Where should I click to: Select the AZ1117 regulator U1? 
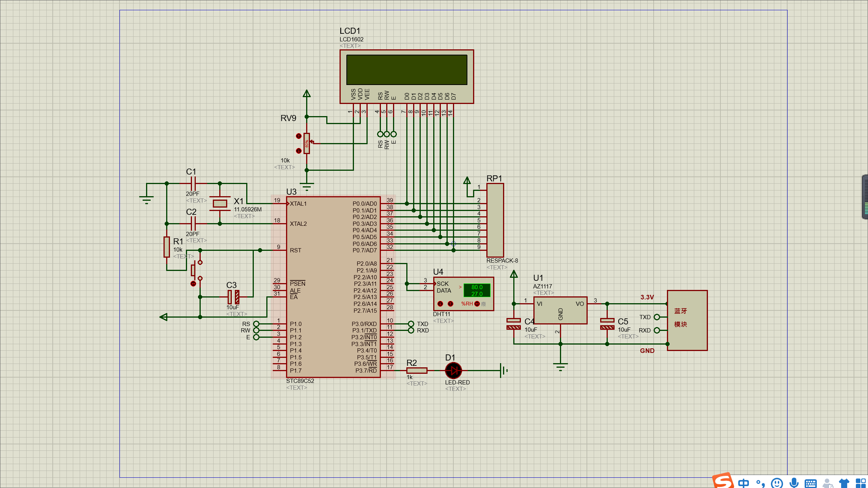pos(560,310)
